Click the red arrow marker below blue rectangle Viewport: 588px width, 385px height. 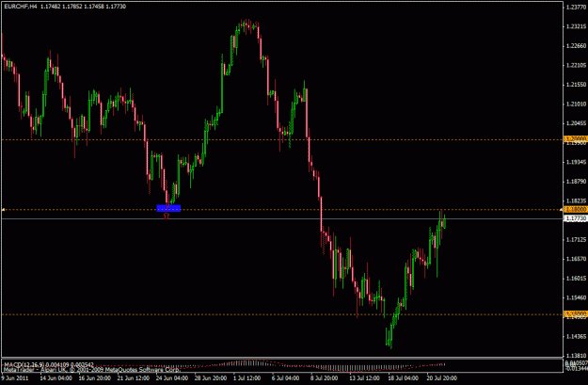(167, 217)
